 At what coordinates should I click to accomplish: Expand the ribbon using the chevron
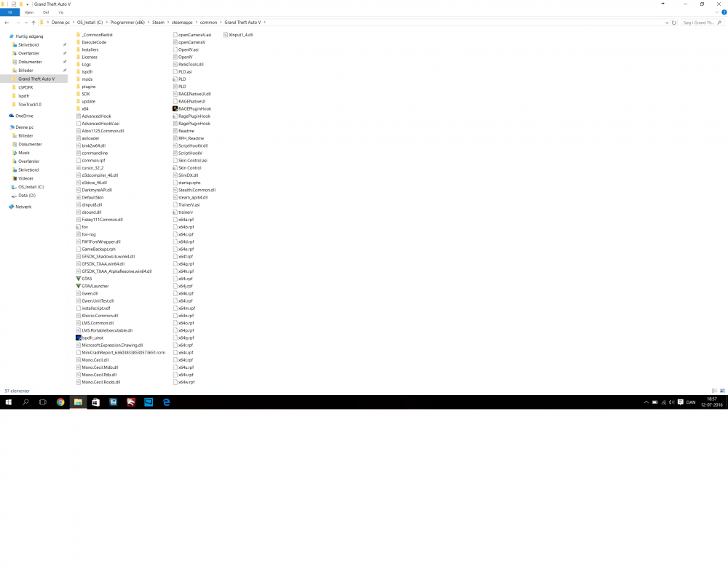tap(717, 12)
